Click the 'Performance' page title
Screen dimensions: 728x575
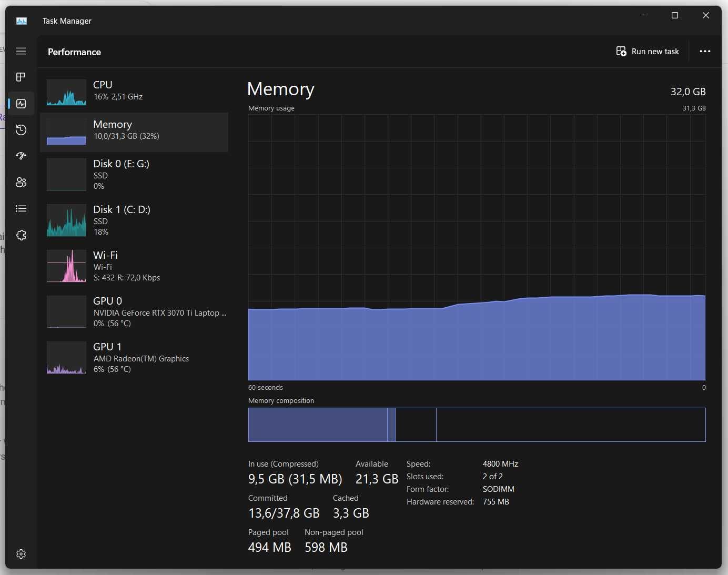pos(74,52)
